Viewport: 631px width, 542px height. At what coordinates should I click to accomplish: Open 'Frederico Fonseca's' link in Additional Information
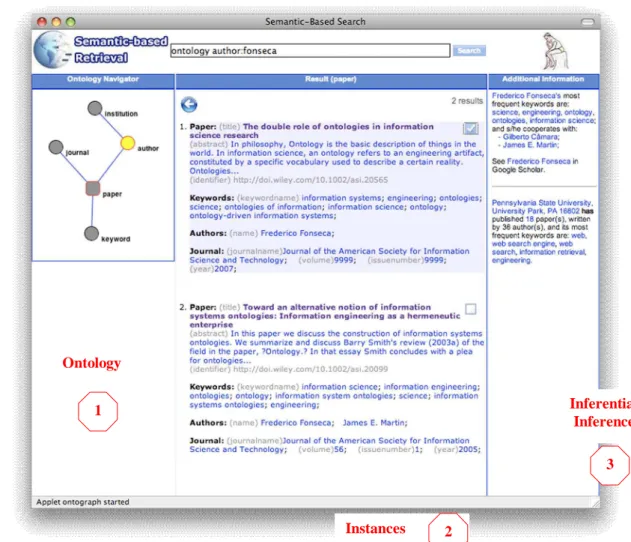point(526,96)
